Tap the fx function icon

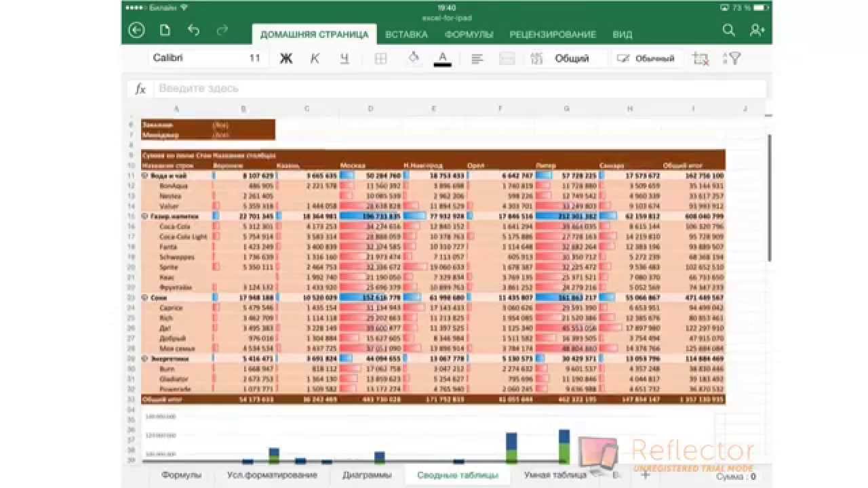tap(140, 89)
